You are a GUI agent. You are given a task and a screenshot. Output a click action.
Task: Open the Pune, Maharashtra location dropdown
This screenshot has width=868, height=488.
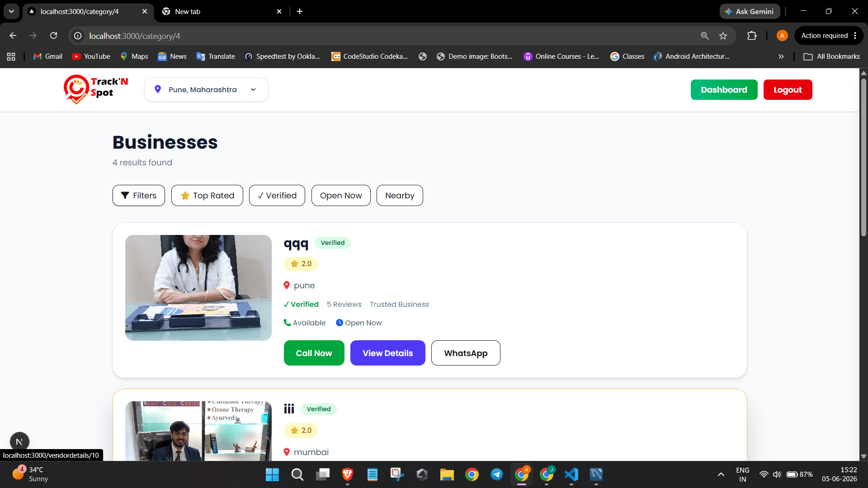[206, 89]
